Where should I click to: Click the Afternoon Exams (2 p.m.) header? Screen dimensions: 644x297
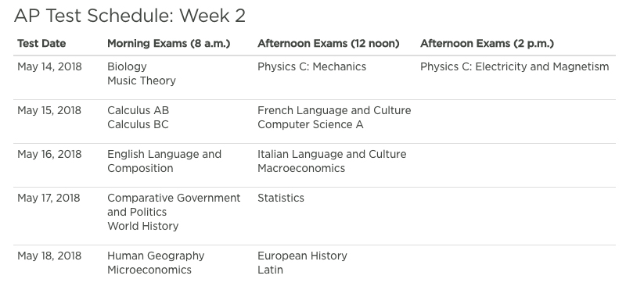(x=487, y=44)
